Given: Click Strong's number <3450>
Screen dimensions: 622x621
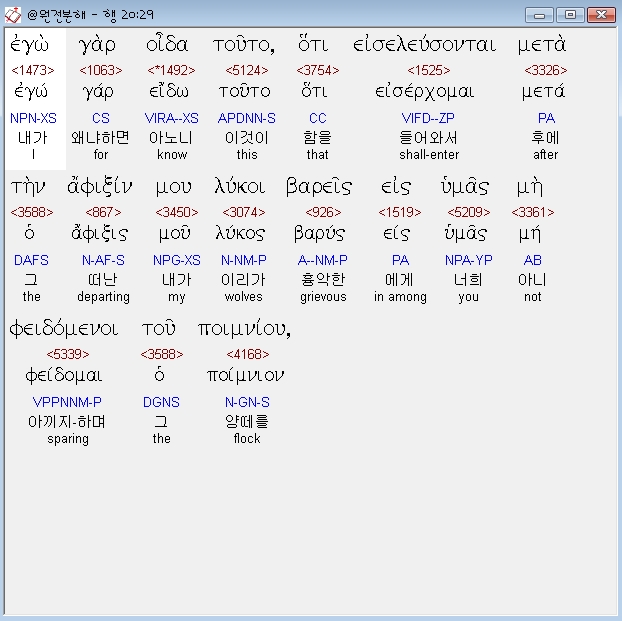Looking at the screenshot, I should click(x=177, y=212).
